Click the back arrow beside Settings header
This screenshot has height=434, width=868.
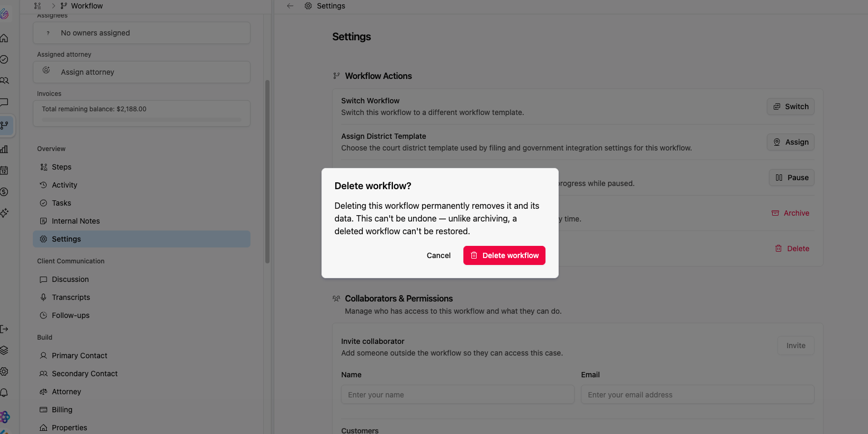pyautogui.click(x=290, y=6)
